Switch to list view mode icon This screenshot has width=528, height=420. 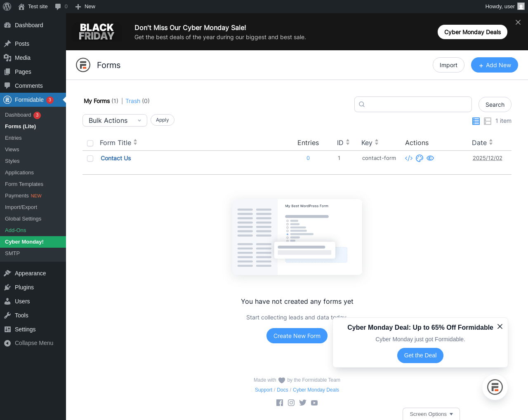point(476,121)
